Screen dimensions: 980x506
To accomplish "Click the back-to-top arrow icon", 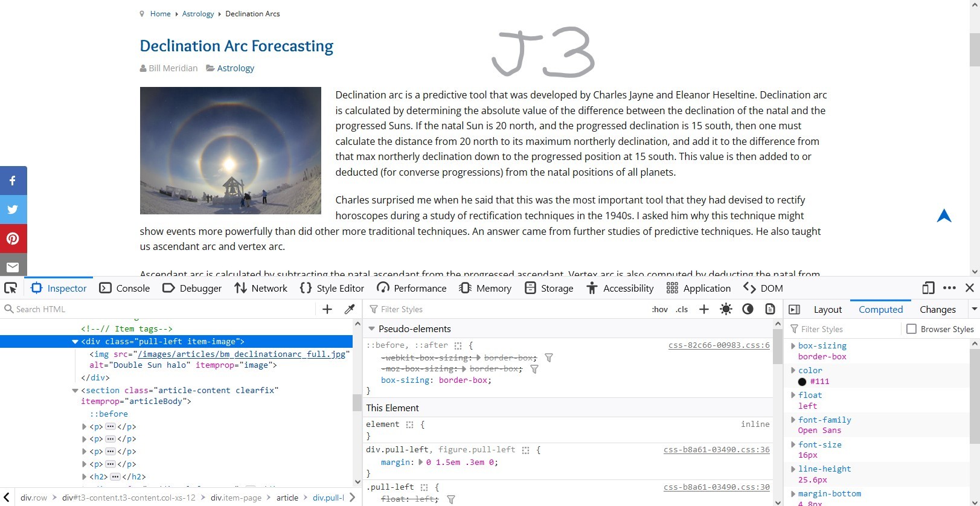I will pos(944,216).
